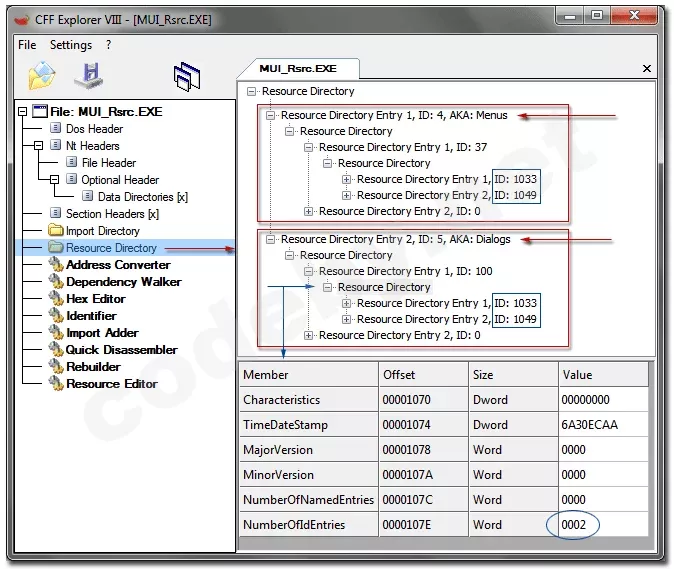Viewport: 674px width, 569px height.
Task: Expand ID: 1049 entry under Menus
Action: 346,196
